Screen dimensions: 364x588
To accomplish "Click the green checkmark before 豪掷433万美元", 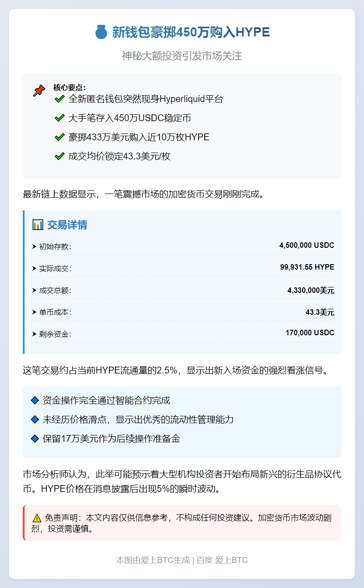I will [x=59, y=137].
